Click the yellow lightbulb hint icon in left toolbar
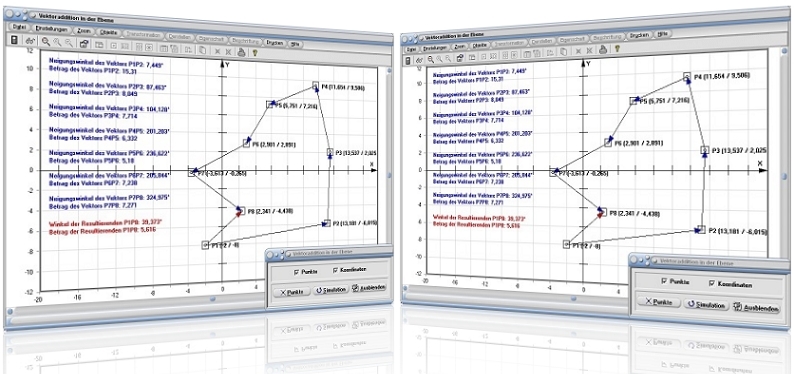Screen dimensions: 794x374 point(256,51)
